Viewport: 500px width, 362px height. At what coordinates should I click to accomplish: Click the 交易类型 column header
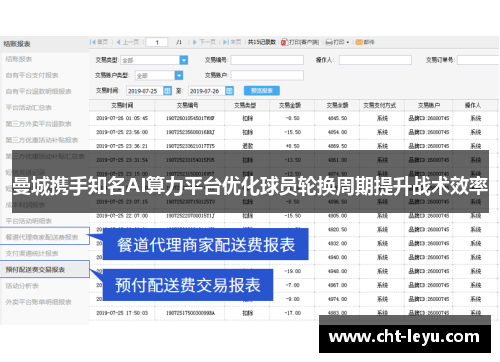(245, 105)
